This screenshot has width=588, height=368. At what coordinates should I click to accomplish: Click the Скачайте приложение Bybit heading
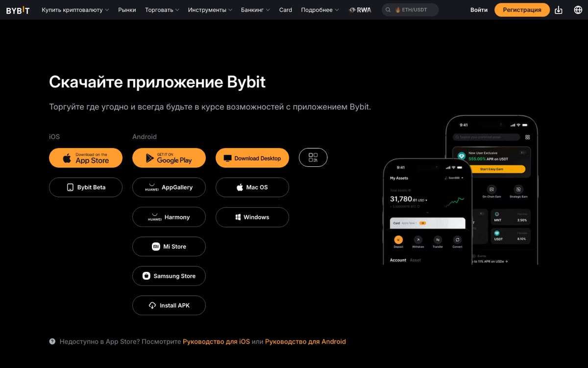click(x=157, y=82)
